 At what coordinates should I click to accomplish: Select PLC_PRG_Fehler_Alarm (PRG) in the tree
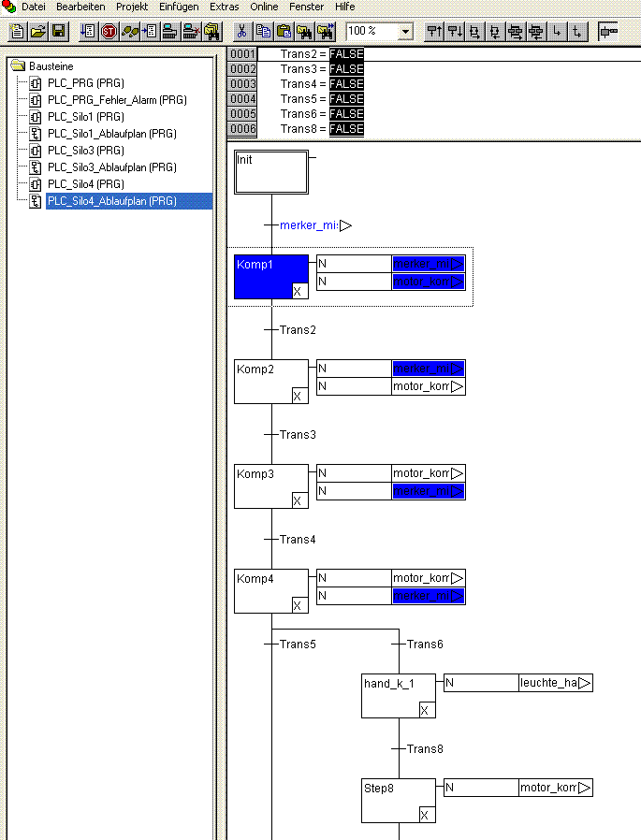click(117, 100)
